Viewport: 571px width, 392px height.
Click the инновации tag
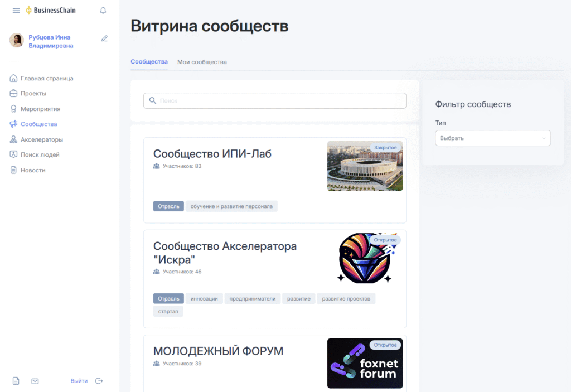[204, 298]
